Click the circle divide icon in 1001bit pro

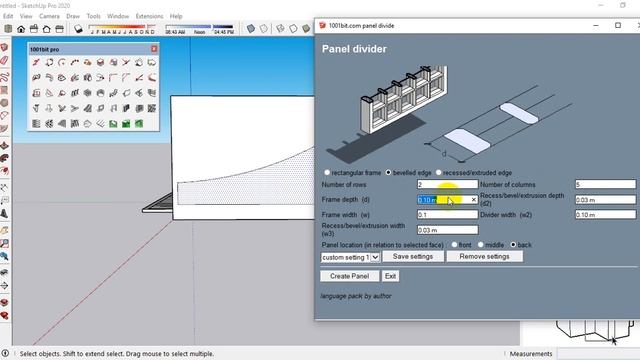pyautogui.click(x=49, y=62)
